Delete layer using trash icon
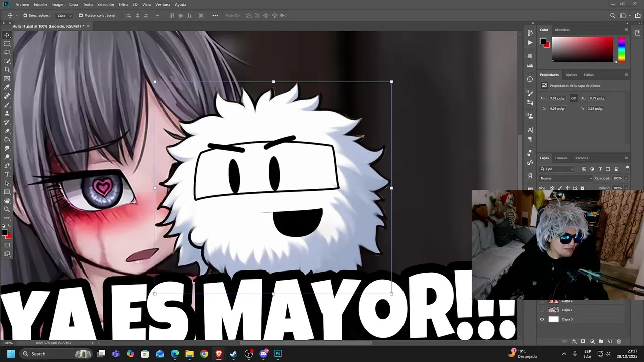Viewport: 644px width, 362px height. [619, 342]
